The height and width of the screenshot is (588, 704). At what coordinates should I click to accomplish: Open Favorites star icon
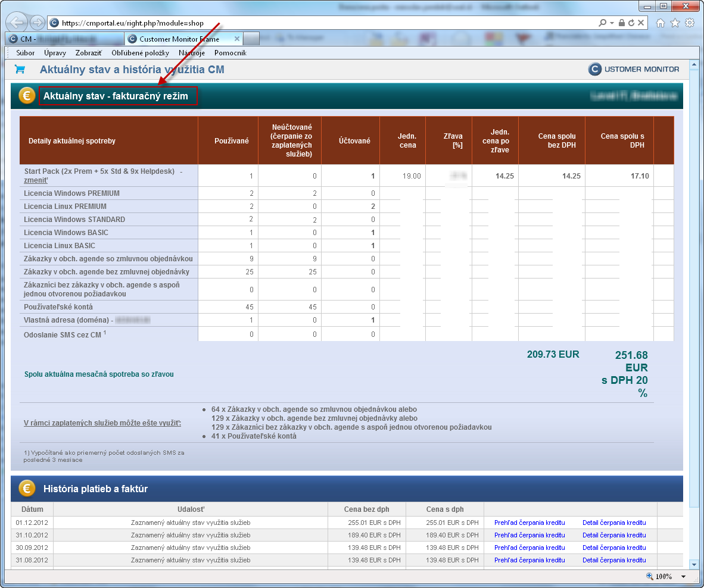click(675, 23)
